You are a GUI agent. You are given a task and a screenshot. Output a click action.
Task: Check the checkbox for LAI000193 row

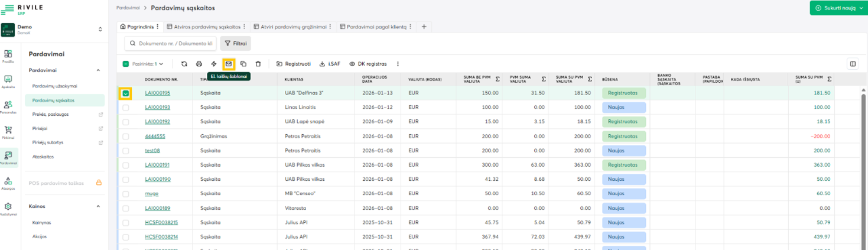tap(126, 108)
